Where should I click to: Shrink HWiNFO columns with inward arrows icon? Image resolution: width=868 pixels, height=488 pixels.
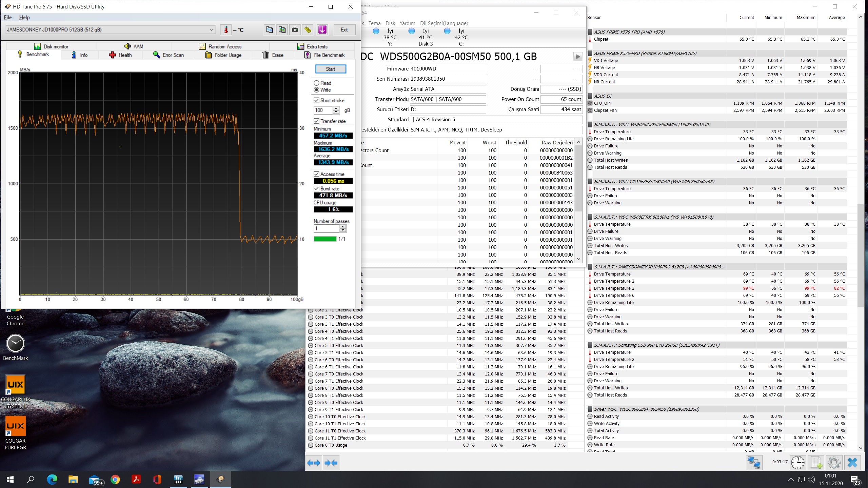[x=331, y=463]
